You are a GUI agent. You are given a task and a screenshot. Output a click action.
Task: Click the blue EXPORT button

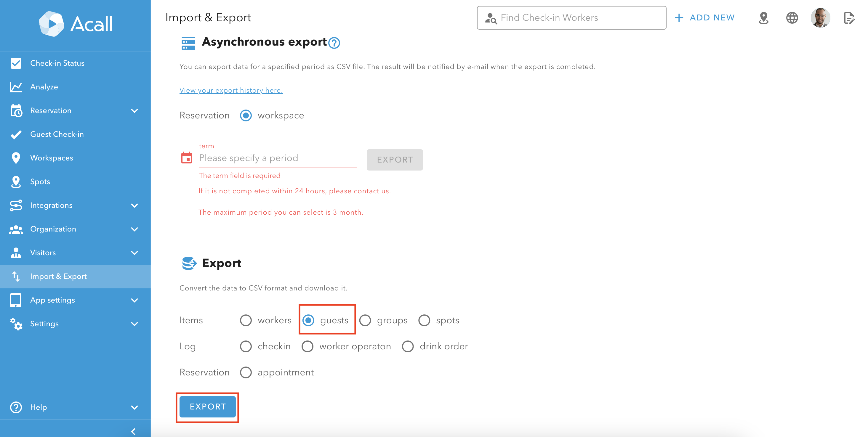[208, 407]
